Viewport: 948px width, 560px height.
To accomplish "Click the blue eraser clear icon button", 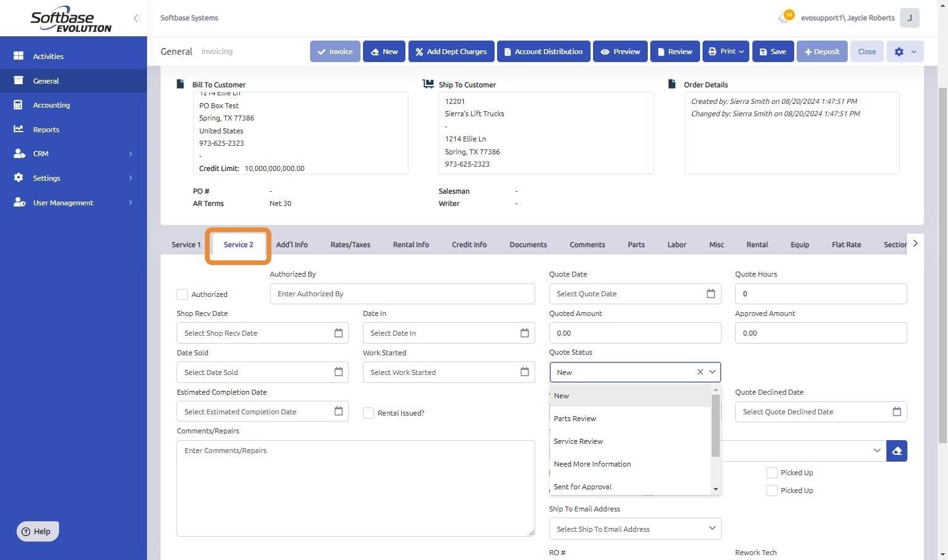I will point(896,451).
